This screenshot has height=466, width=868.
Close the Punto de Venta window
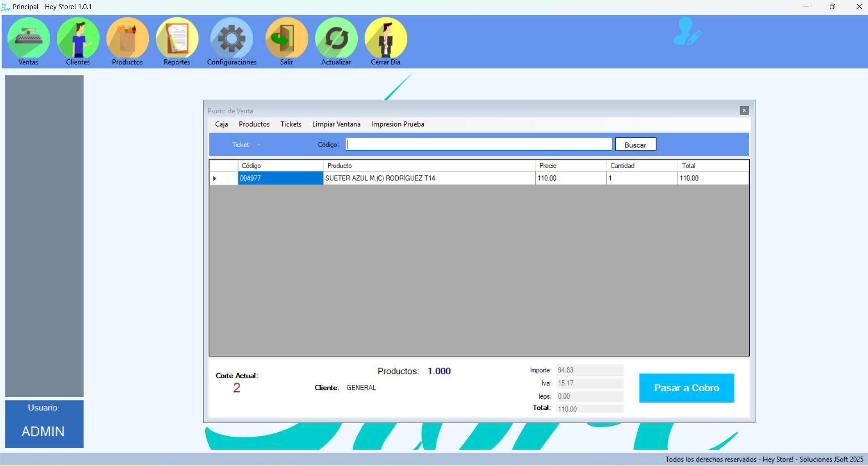point(744,111)
